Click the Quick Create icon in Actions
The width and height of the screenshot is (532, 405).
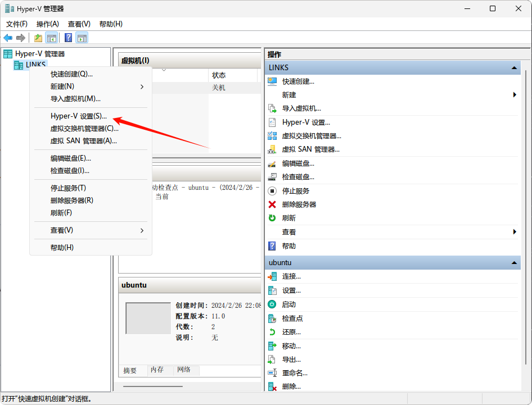point(272,81)
